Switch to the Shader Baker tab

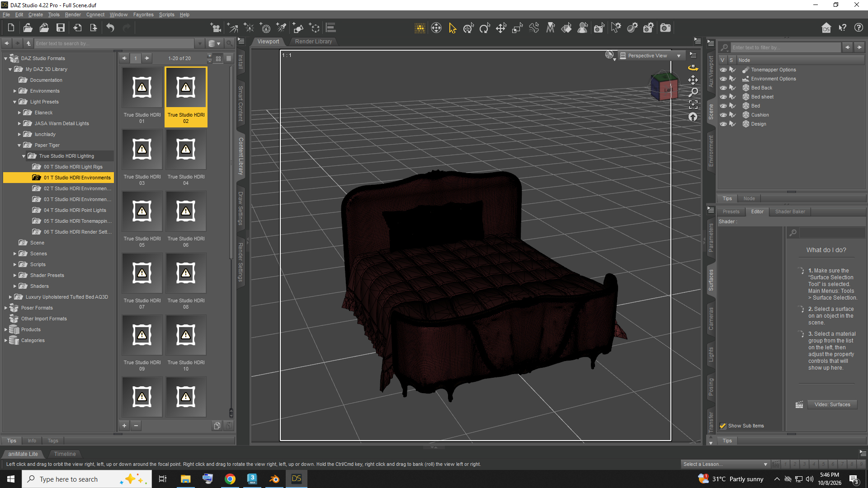pos(790,211)
